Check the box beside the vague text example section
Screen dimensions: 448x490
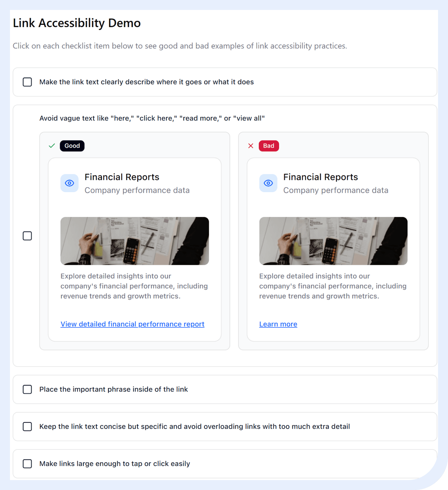tap(27, 236)
